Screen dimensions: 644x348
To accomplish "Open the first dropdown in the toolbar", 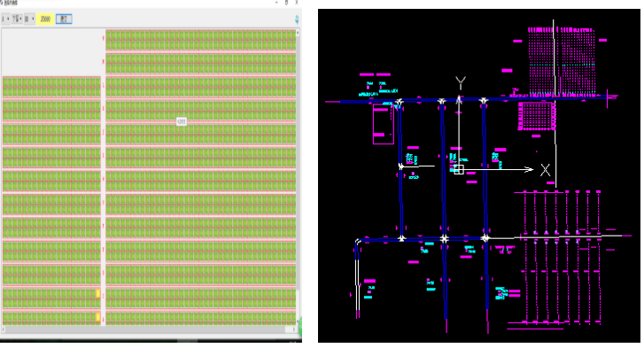I will 5,19.
